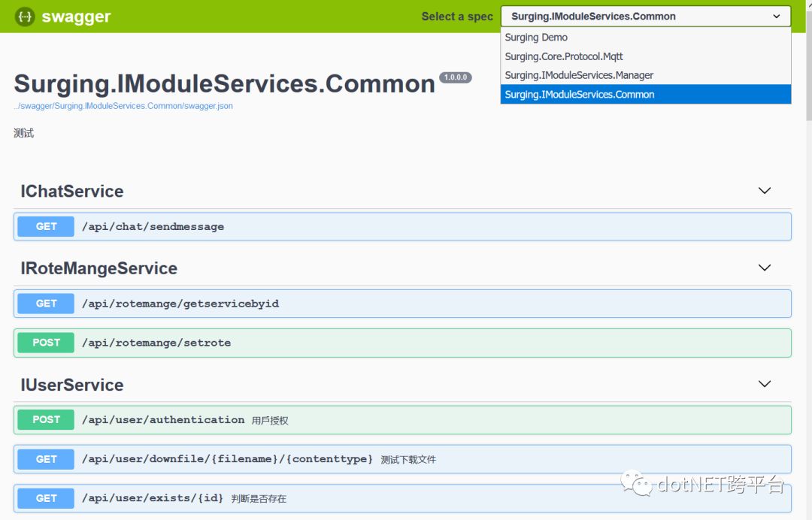This screenshot has height=520, width=812.
Task: Click the 1.0.0.0 version badge
Action: [456, 77]
